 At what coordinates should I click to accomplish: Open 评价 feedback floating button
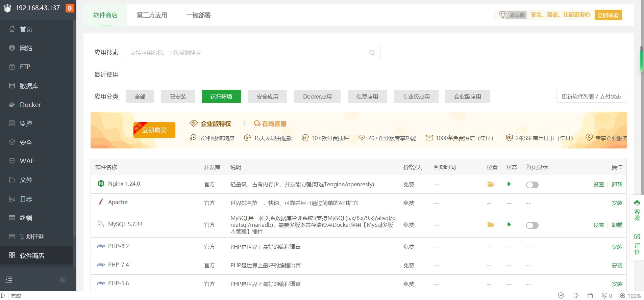tap(637, 244)
